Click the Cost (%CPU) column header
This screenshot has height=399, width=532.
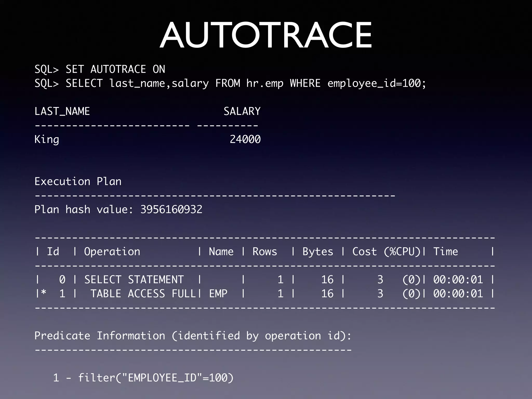pos(386,252)
